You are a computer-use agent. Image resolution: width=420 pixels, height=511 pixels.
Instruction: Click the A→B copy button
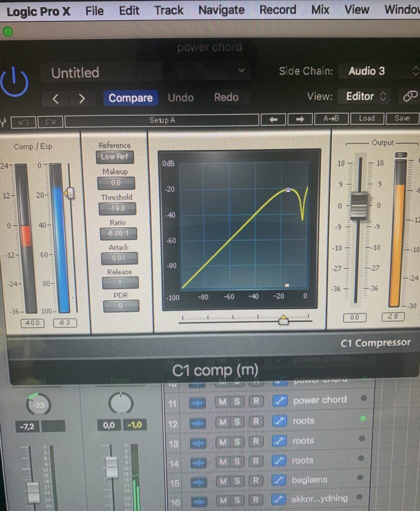pyautogui.click(x=331, y=119)
